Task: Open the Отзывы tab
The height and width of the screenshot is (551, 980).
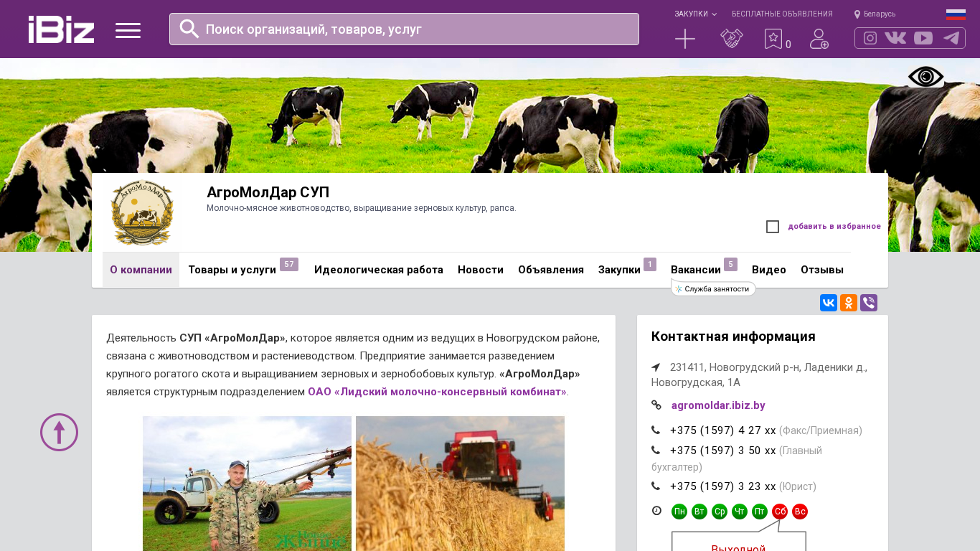Action: (x=822, y=270)
